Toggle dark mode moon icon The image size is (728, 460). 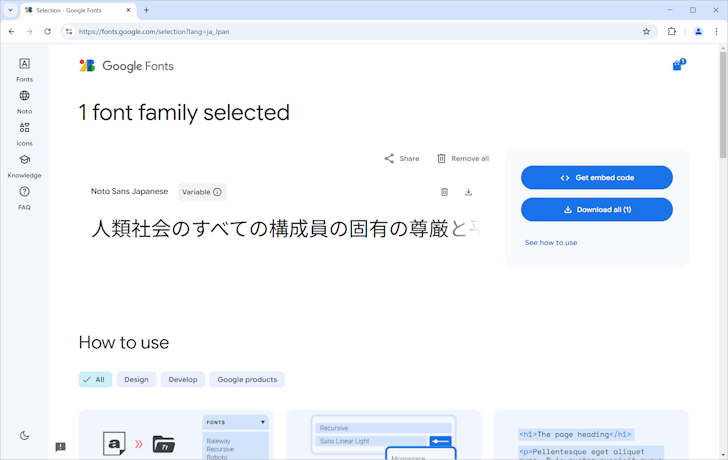click(x=25, y=435)
